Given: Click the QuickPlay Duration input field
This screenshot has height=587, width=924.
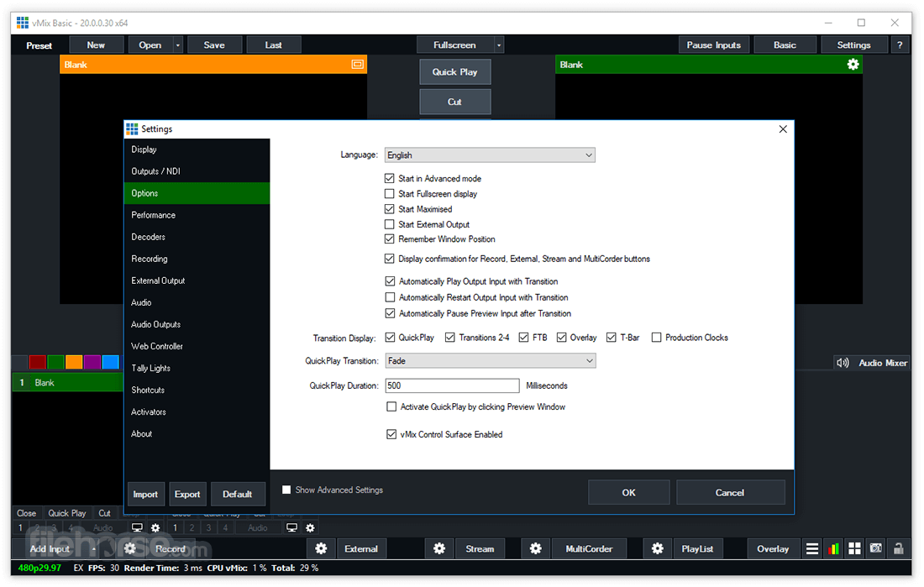Looking at the screenshot, I should point(452,385).
